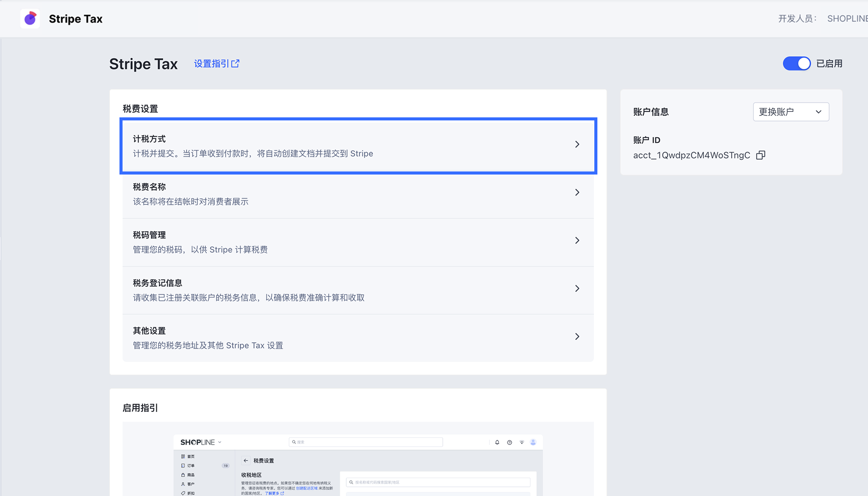
Task: Click the 开发人员: SHOPLINE label
Action: pyautogui.click(x=823, y=19)
